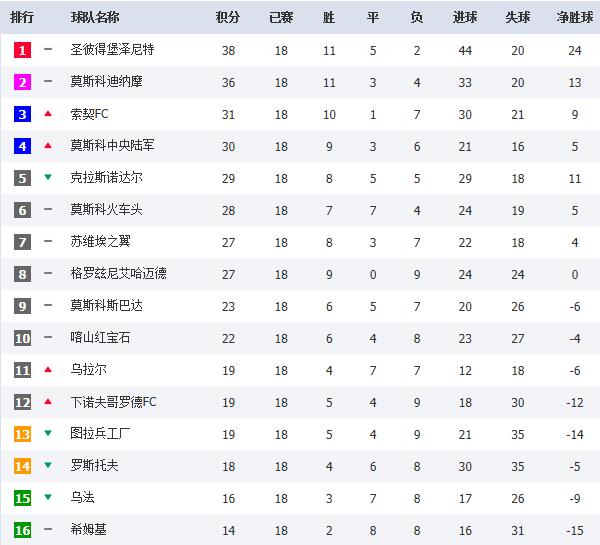Viewport: 600px width, 545px height.
Task: Click the blue rank 3 badge
Action: [x=22, y=114]
